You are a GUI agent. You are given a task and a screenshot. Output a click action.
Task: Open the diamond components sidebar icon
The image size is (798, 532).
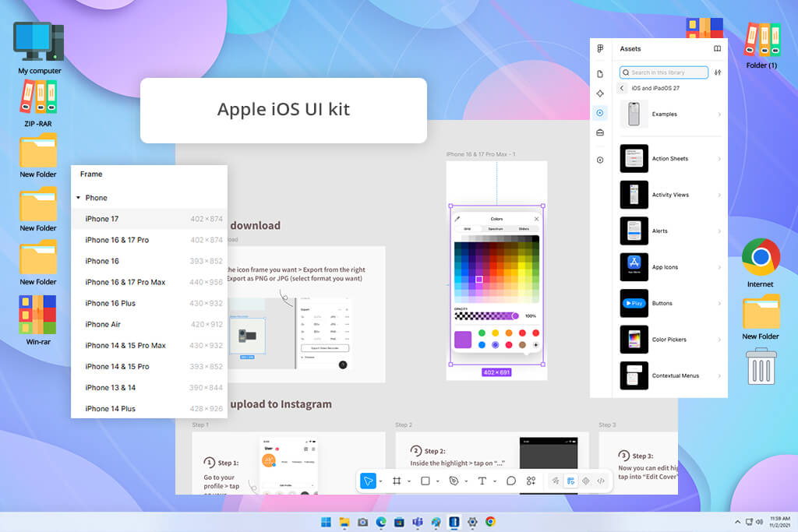point(601,93)
